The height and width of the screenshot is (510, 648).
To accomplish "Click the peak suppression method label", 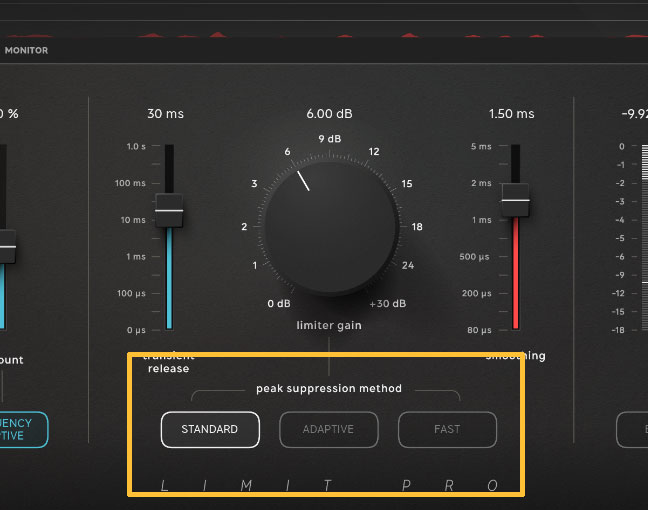I will coord(329,388).
